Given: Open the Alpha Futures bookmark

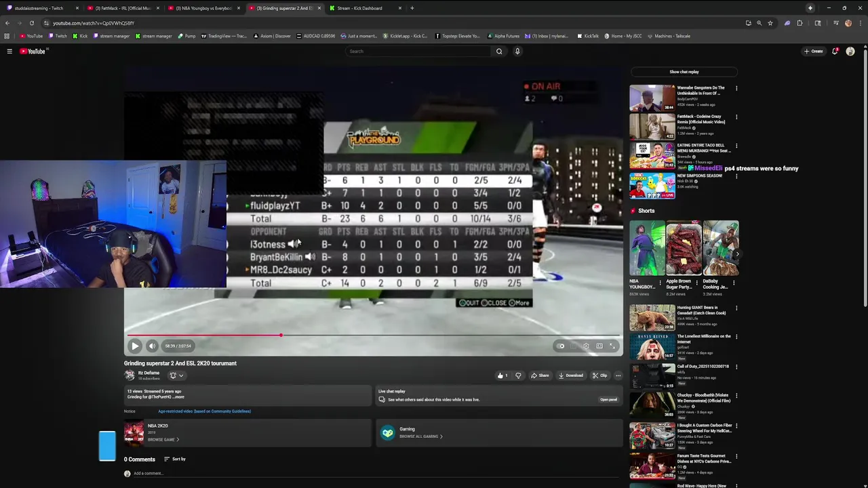Looking at the screenshot, I should pos(504,36).
